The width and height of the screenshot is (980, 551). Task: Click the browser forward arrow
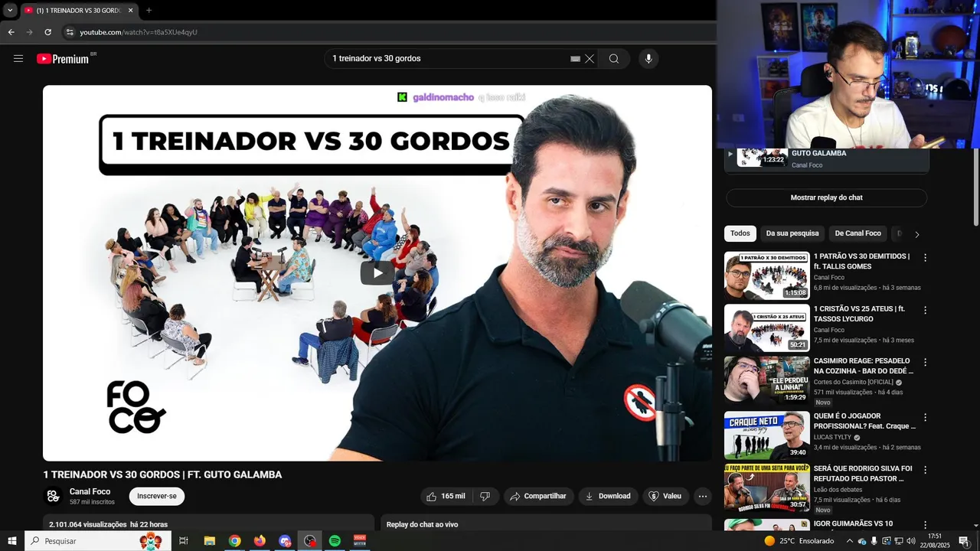(x=29, y=32)
